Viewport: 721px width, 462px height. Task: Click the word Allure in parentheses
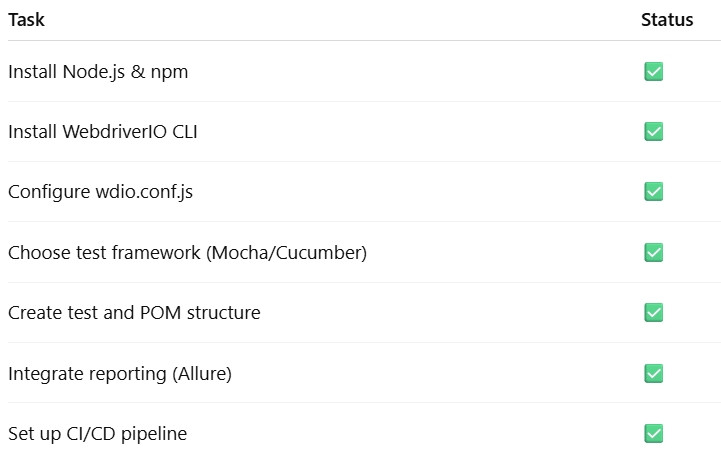[202, 374]
